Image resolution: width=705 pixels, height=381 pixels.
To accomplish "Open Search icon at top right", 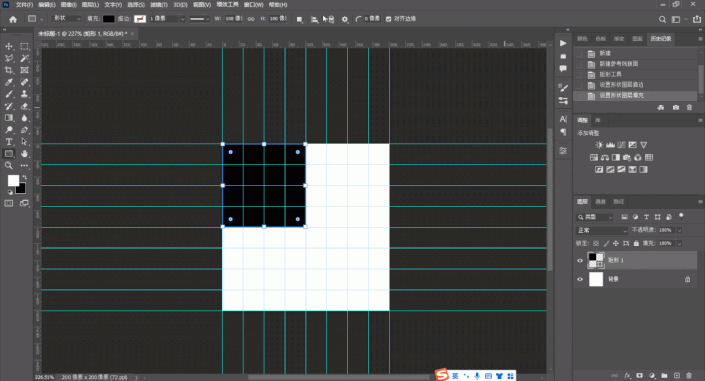I will point(662,19).
